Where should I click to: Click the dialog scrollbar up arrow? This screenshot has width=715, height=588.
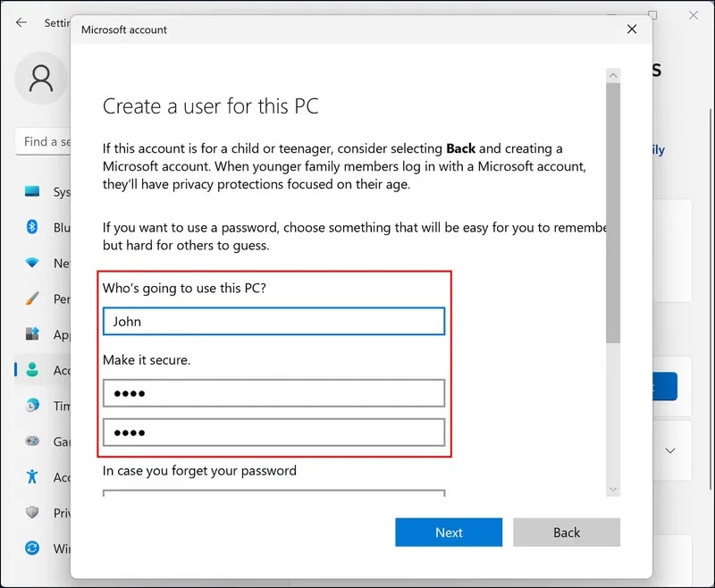(x=613, y=76)
